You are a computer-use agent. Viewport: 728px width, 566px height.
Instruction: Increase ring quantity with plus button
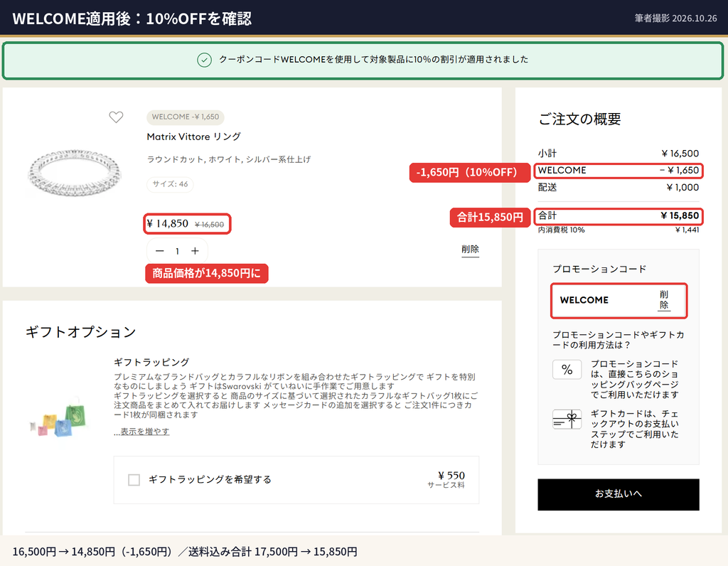[195, 251]
